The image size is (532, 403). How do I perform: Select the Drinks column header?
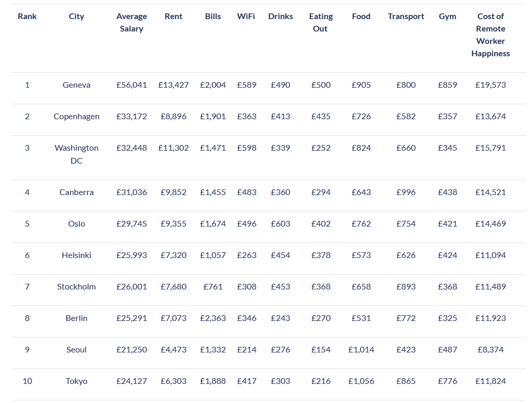(x=280, y=17)
